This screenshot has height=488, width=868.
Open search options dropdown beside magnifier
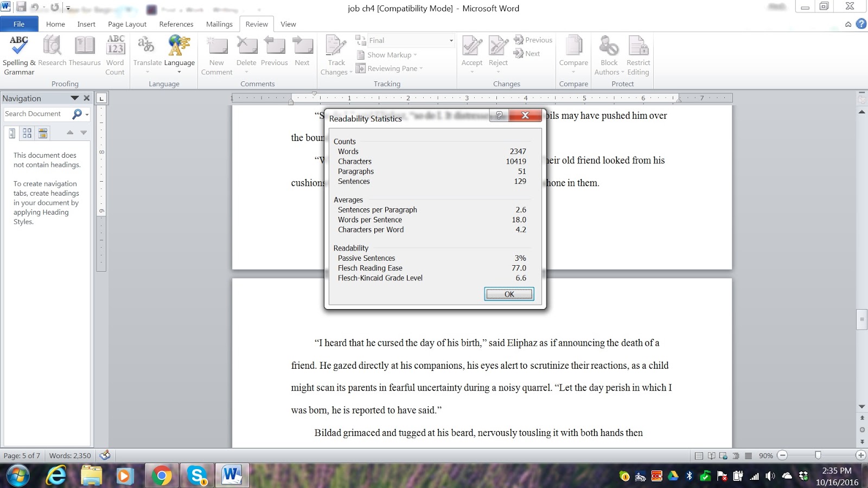click(x=87, y=114)
